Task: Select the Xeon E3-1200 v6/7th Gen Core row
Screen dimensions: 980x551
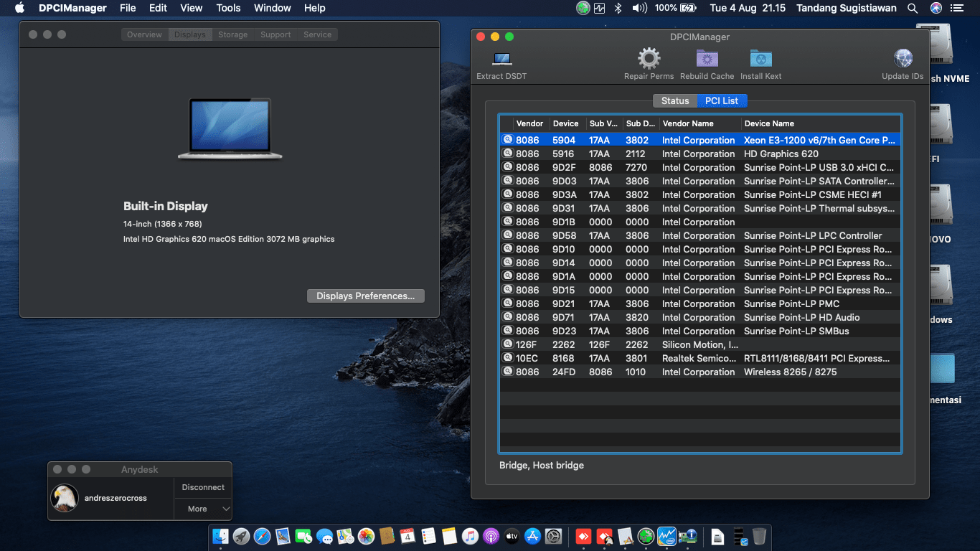Action: [699, 140]
